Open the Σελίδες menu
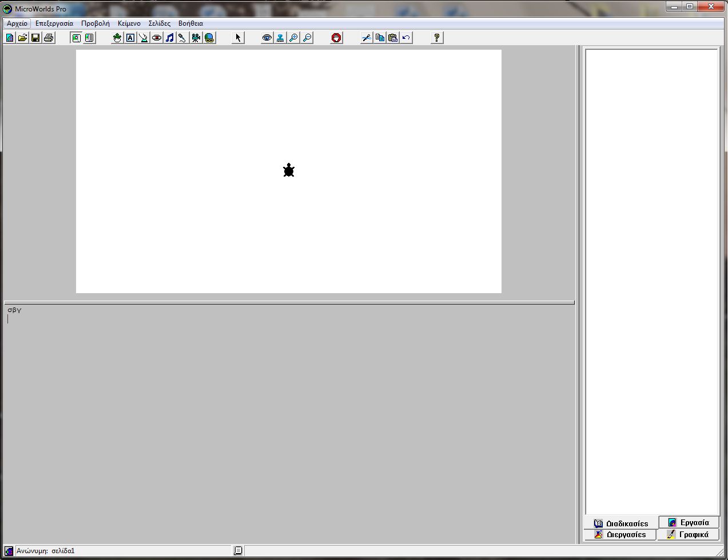 coord(160,23)
